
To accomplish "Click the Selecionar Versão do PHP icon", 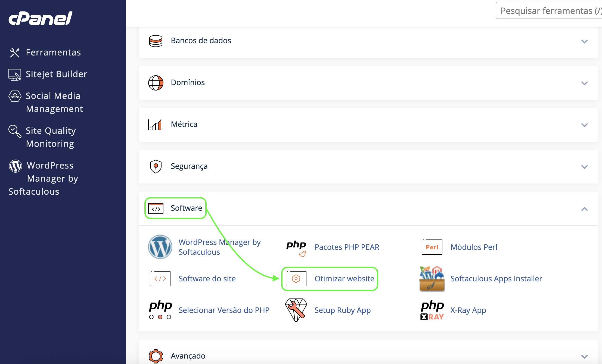I will click(160, 310).
